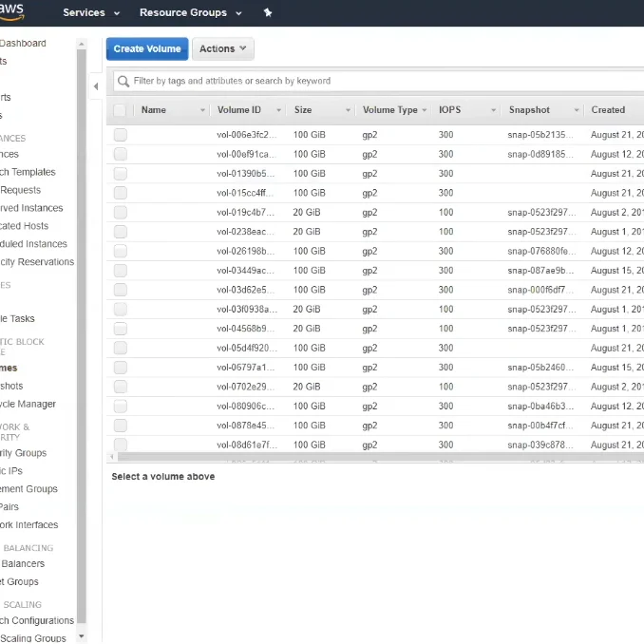Select checkbox for vol-00ef91ca row

(x=121, y=154)
